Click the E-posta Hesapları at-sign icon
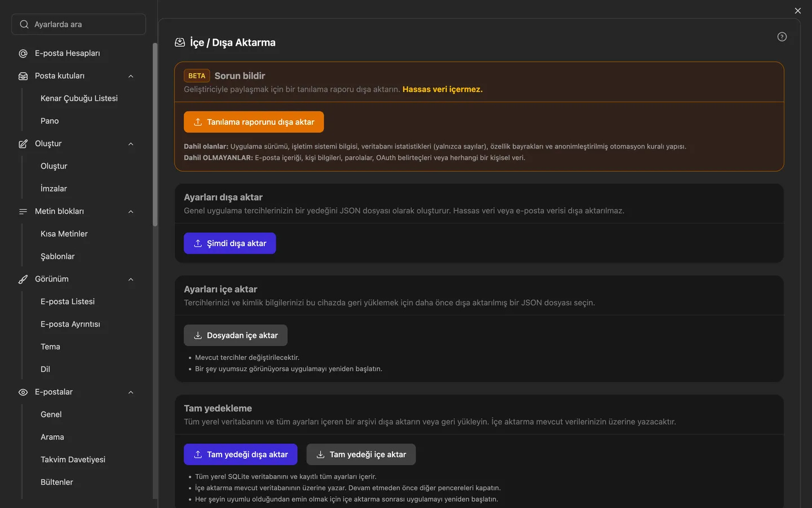Screen dimensions: 812x508 23,54
